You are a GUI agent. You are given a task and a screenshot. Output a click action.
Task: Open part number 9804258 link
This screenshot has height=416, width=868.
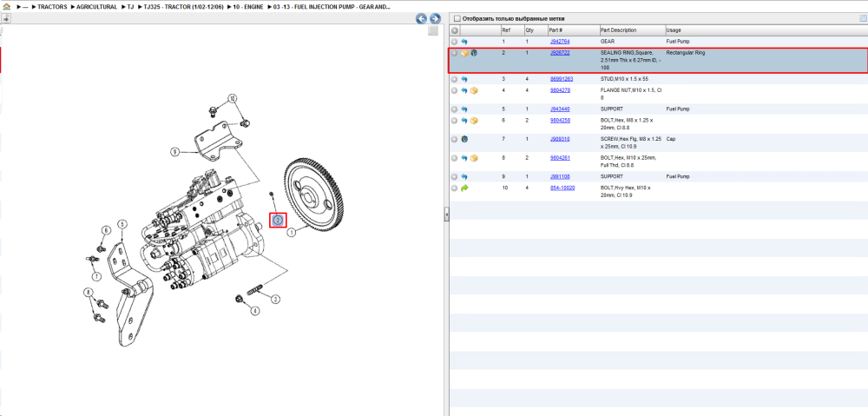click(x=560, y=120)
